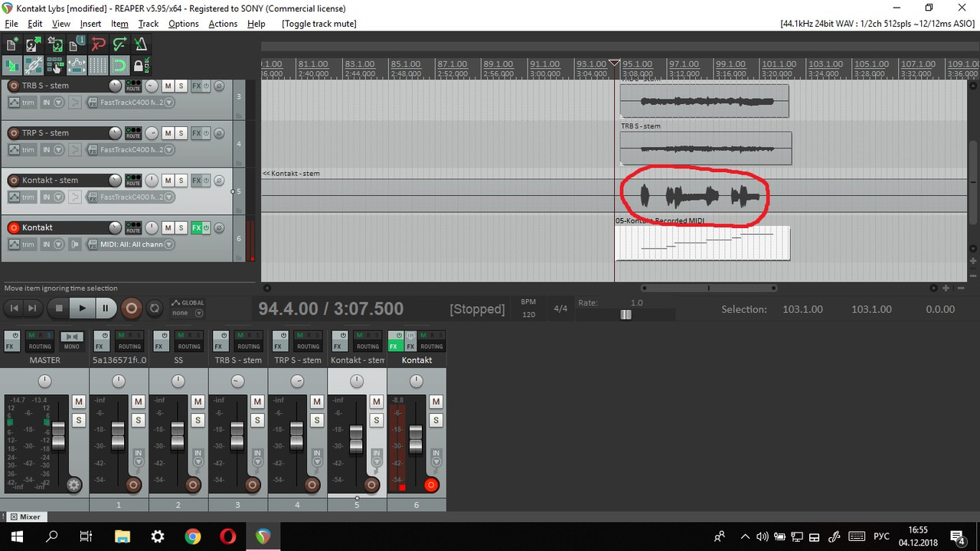
Task: Toggle the Metronome toolbar icon
Action: coord(141,45)
